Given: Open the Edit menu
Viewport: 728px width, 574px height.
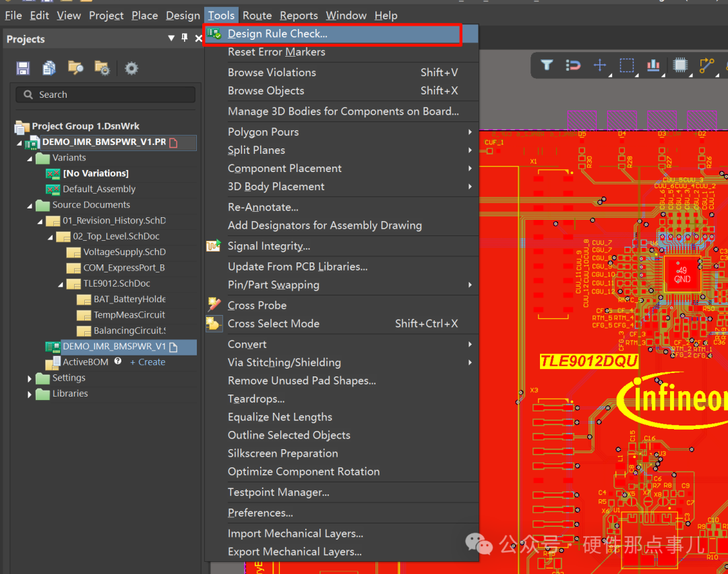Looking at the screenshot, I should [x=40, y=16].
